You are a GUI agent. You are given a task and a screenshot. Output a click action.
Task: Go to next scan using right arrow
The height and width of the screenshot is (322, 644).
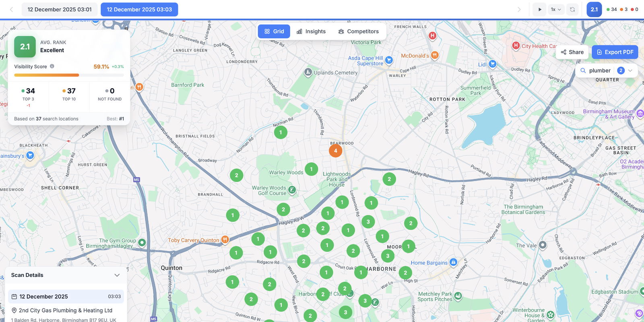coord(519,10)
